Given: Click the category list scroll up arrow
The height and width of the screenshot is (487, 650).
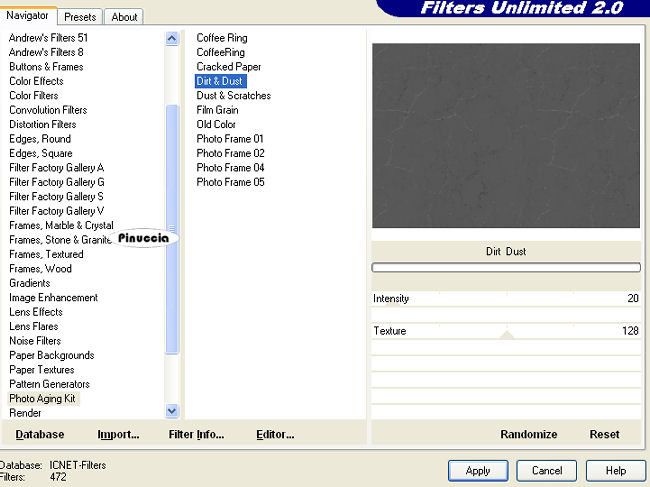Looking at the screenshot, I should coord(172,39).
